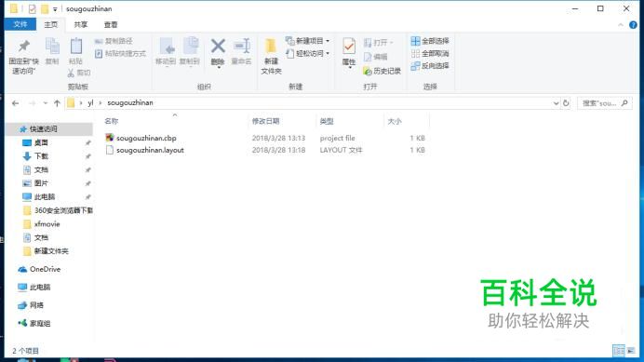Open OneDrive in navigation pane
The width and height of the screenshot is (644, 362).
tap(45, 269)
